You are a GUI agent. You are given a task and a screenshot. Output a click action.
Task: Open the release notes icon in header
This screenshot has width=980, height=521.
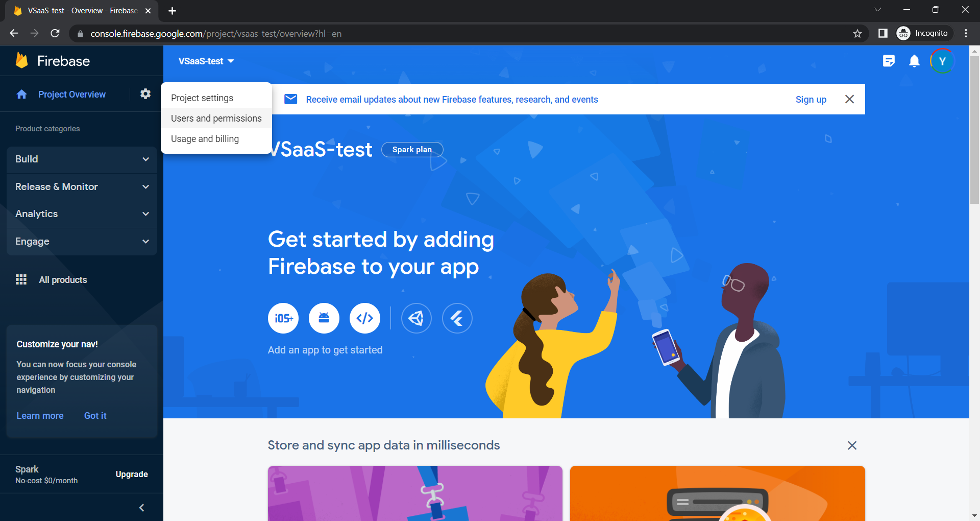coord(889,61)
